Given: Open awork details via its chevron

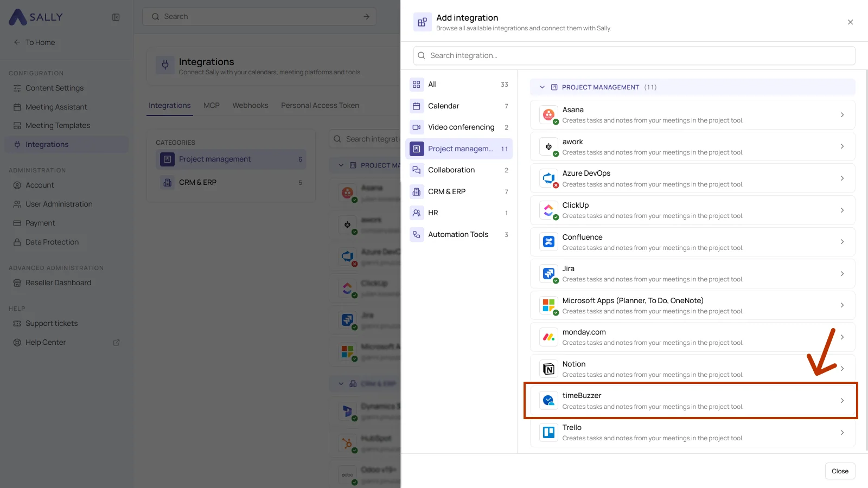Looking at the screenshot, I should [842, 146].
